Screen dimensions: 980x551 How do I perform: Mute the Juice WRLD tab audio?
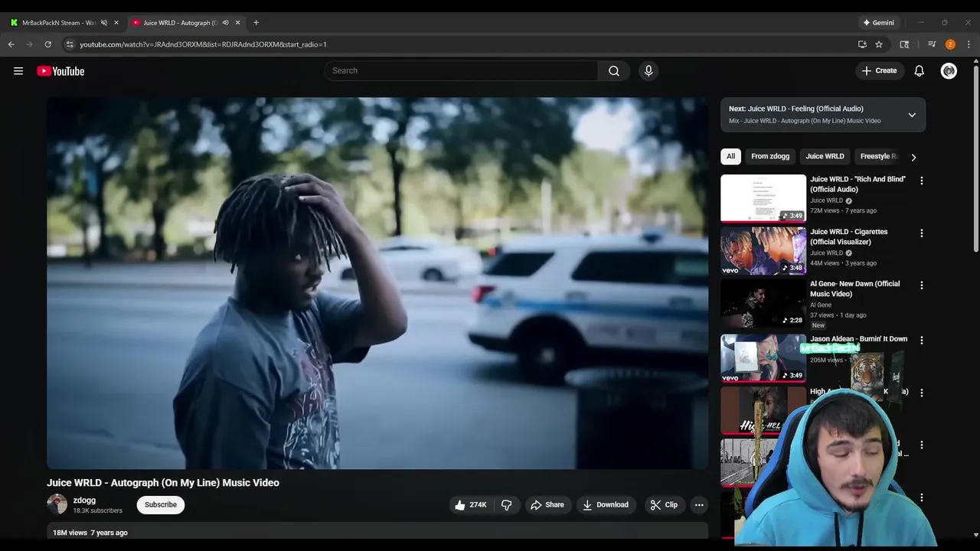(x=225, y=23)
